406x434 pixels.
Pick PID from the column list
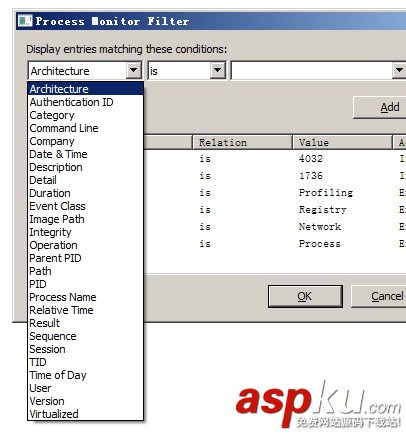pyautogui.click(x=85, y=284)
